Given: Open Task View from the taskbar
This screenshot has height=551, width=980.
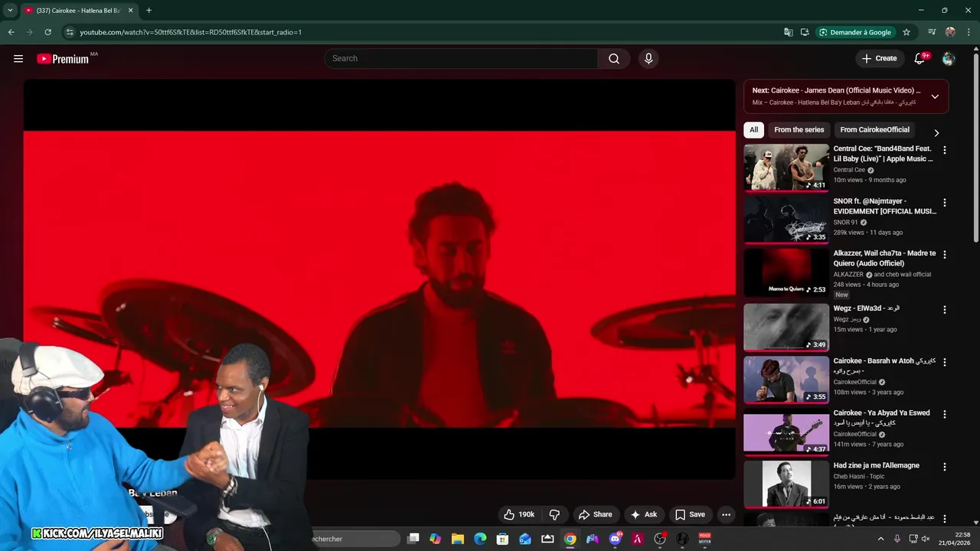Looking at the screenshot, I should (413, 539).
